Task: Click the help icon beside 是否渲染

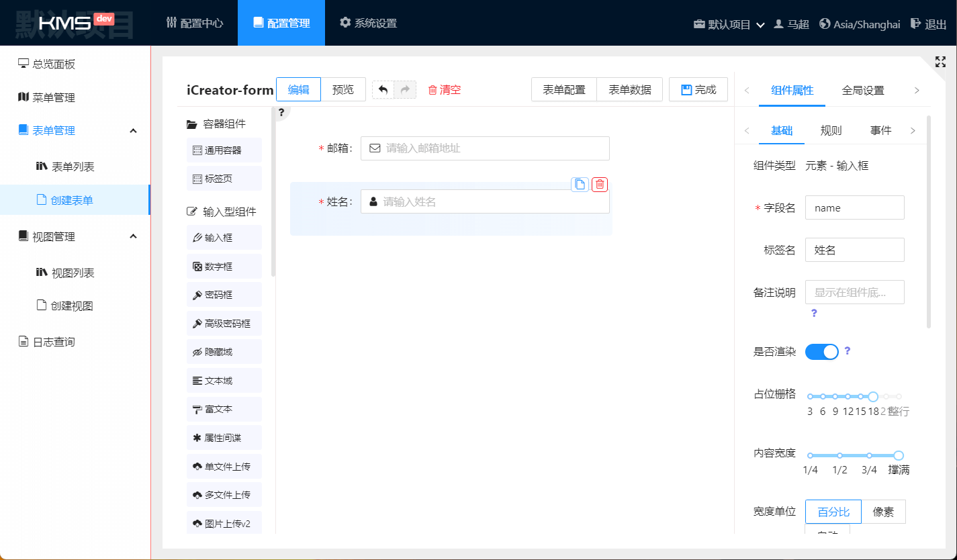Action: (x=848, y=351)
